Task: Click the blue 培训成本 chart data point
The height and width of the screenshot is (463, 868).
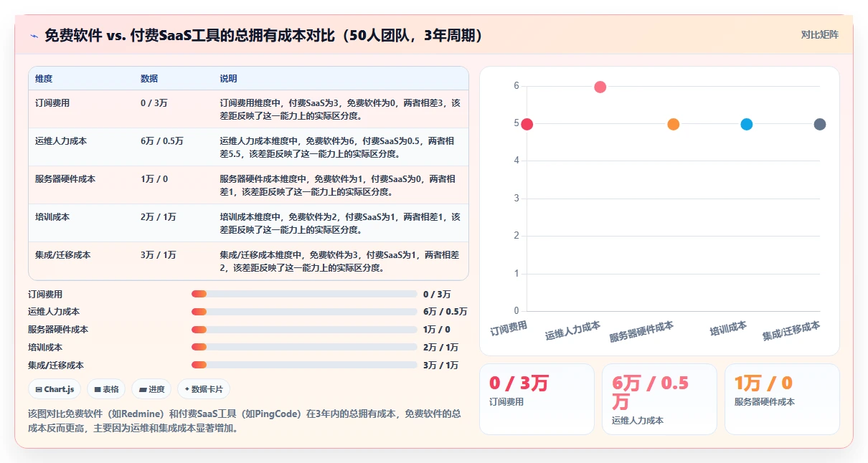Action: [747, 124]
